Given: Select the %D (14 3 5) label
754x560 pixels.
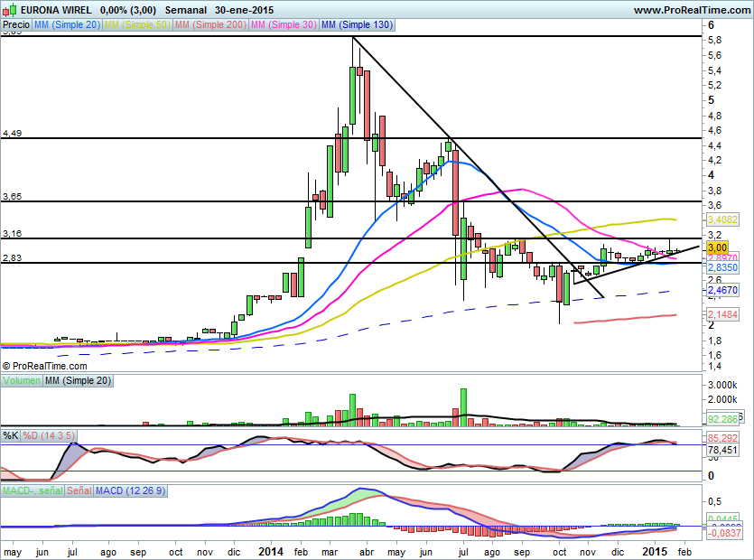Looking at the screenshot, I should [x=48, y=436].
